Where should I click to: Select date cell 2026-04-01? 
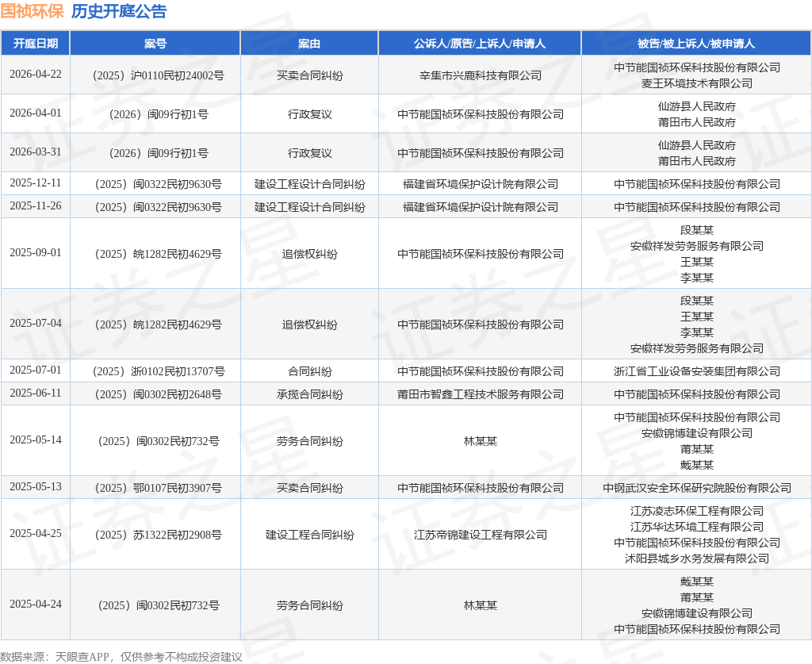pyautogui.click(x=35, y=113)
